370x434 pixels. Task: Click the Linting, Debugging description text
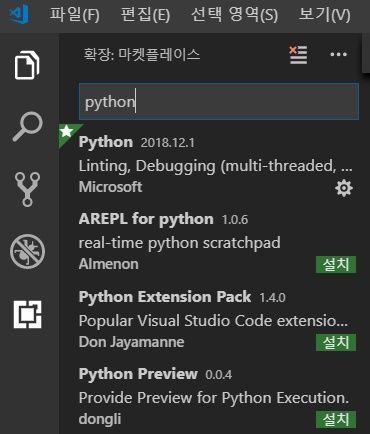coord(215,166)
